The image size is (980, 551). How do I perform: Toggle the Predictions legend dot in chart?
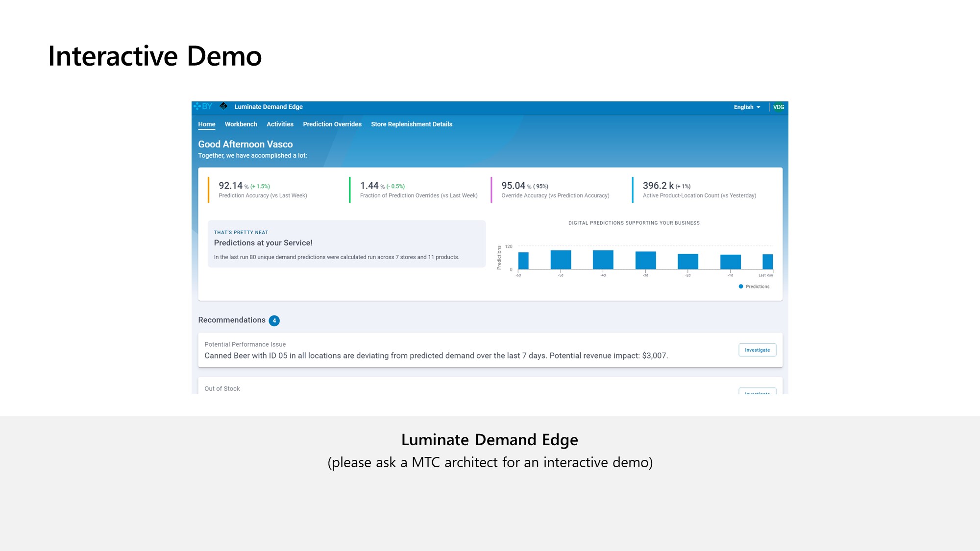click(x=741, y=287)
